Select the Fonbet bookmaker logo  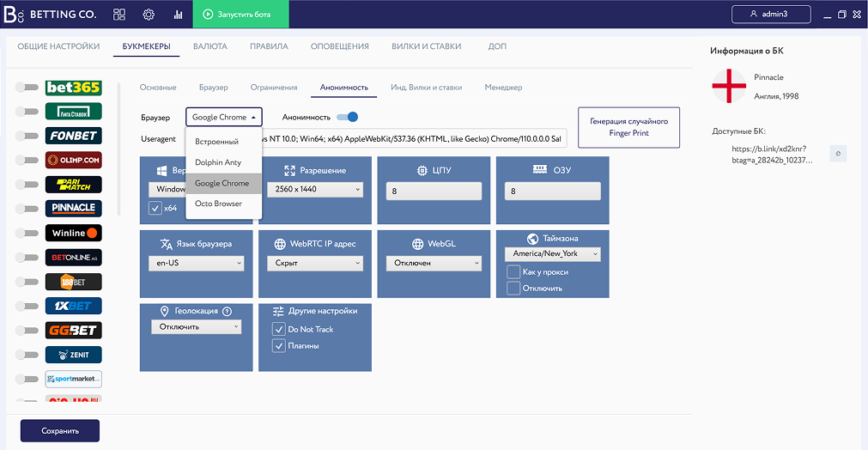(74, 136)
